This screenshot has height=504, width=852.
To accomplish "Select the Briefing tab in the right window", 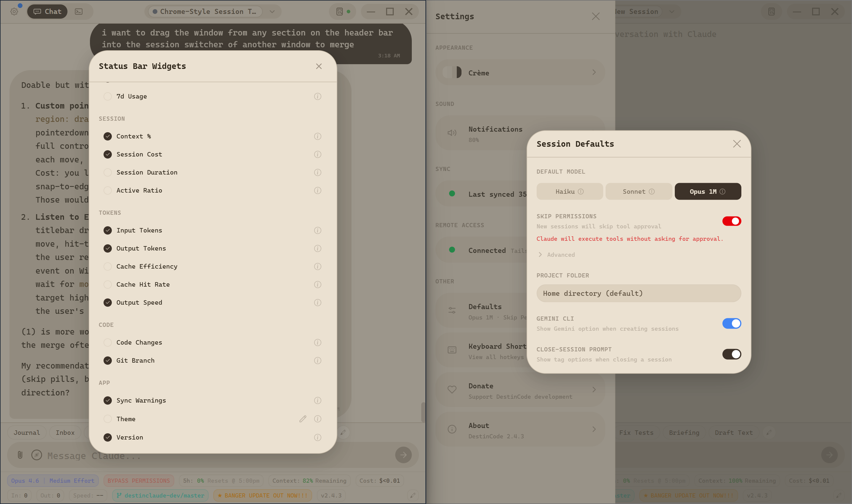I will (x=684, y=432).
